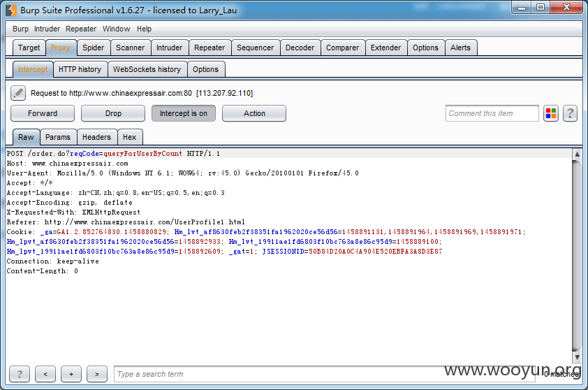Click the pencil edit target icon
Image resolution: width=588 pixels, height=390 pixels.
pyautogui.click(x=18, y=93)
